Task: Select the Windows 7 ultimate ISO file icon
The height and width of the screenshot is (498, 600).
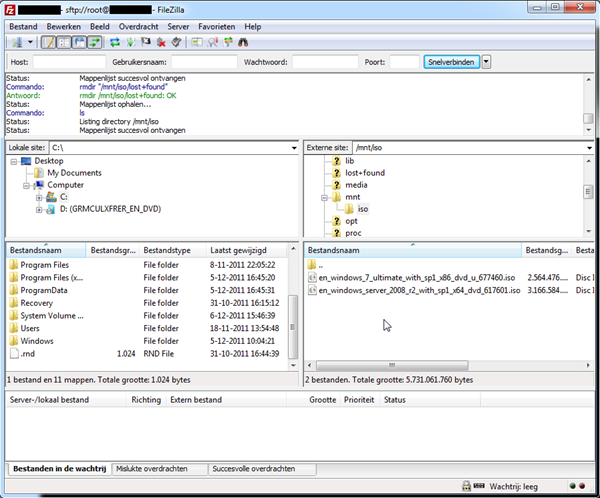Action: (x=312, y=278)
